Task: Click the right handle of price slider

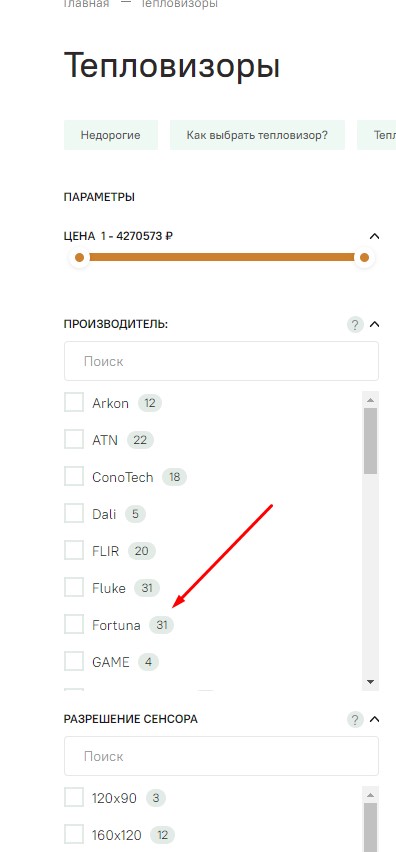Action: (x=364, y=258)
